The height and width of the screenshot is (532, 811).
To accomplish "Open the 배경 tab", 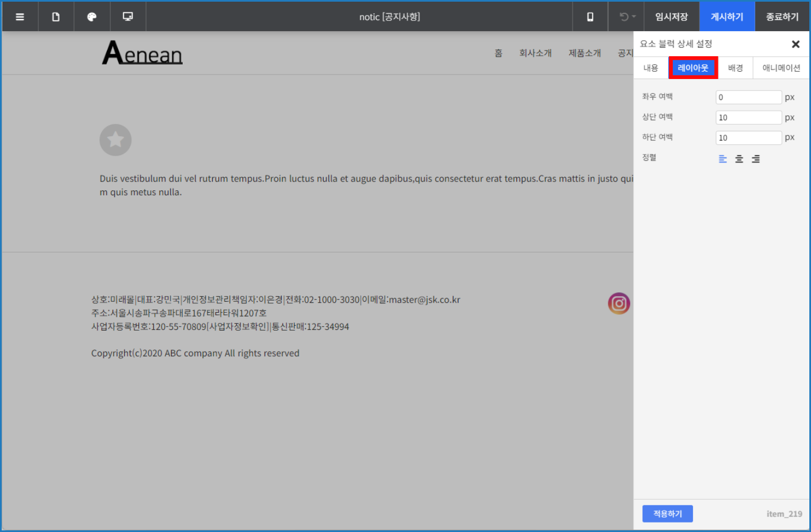I will (x=735, y=68).
